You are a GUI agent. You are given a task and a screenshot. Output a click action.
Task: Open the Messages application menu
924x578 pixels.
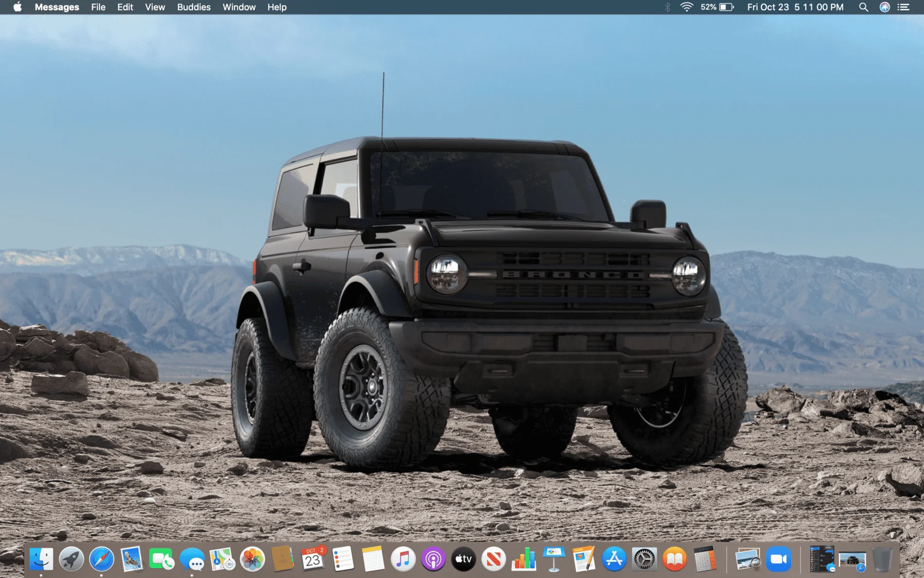57,7
